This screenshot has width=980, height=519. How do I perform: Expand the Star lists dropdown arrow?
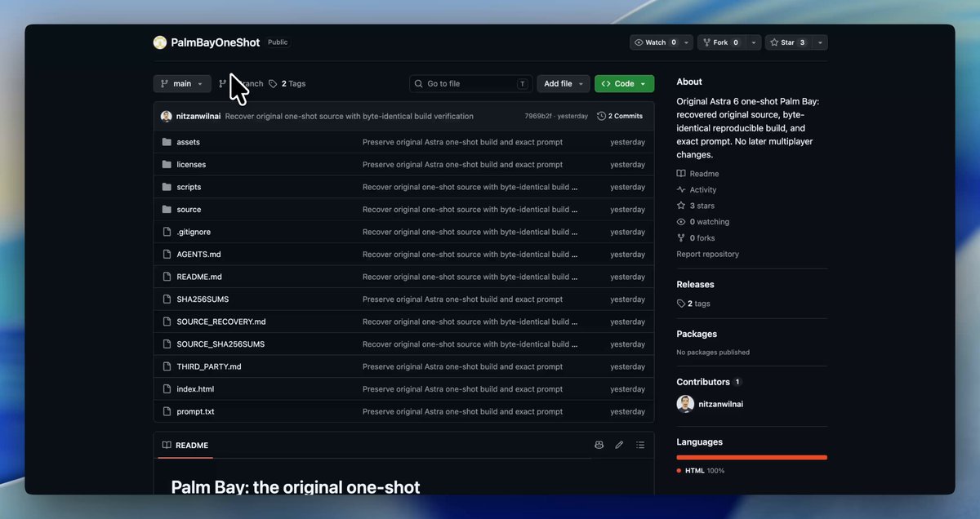click(x=821, y=42)
